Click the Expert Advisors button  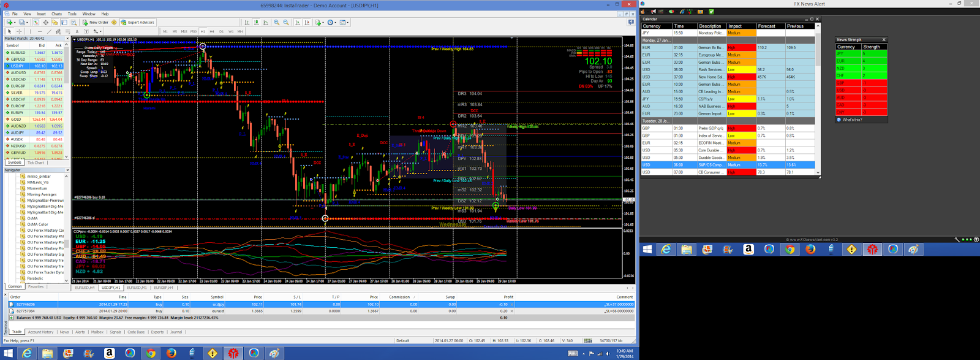pyautogui.click(x=137, y=22)
